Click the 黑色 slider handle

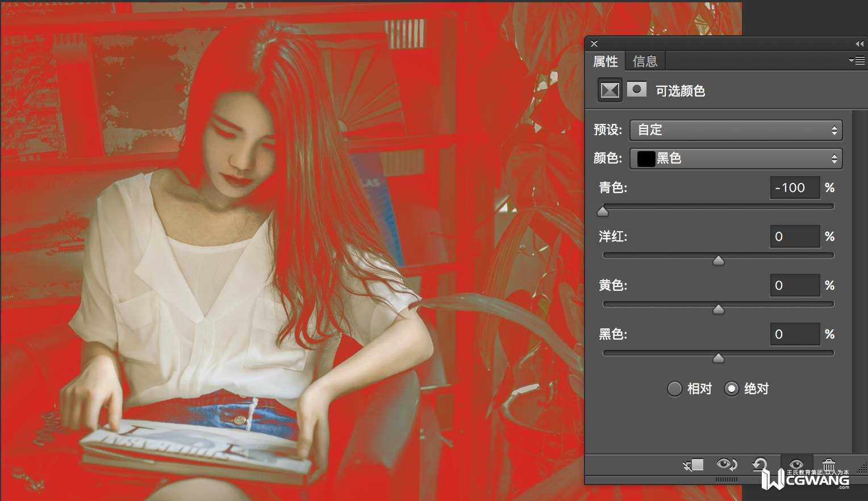click(719, 358)
